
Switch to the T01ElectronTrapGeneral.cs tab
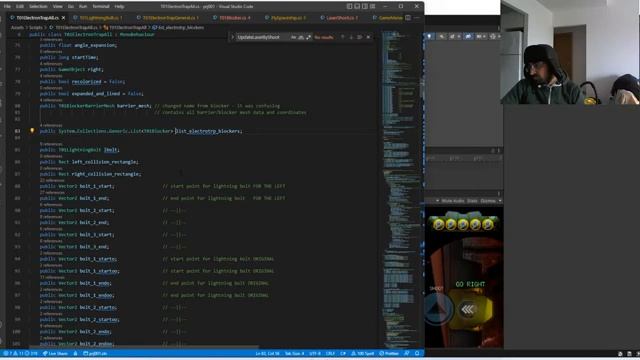[169, 18]
